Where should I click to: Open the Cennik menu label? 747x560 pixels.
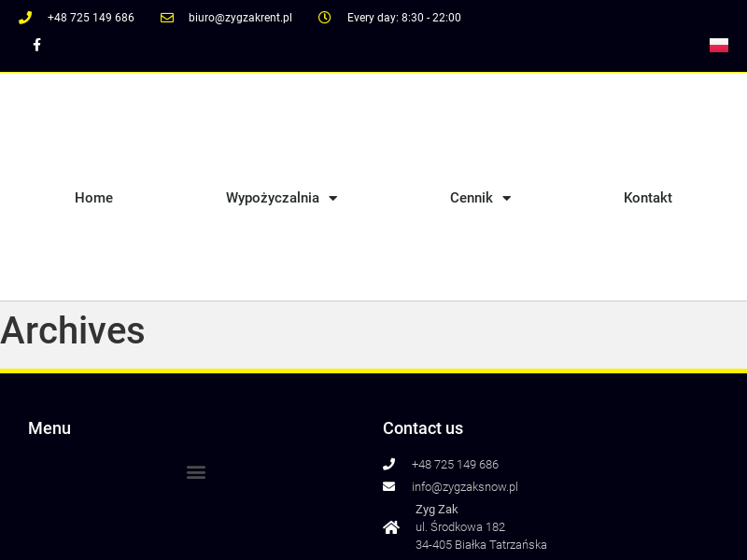pyautogui.click(x=471, y=198)
